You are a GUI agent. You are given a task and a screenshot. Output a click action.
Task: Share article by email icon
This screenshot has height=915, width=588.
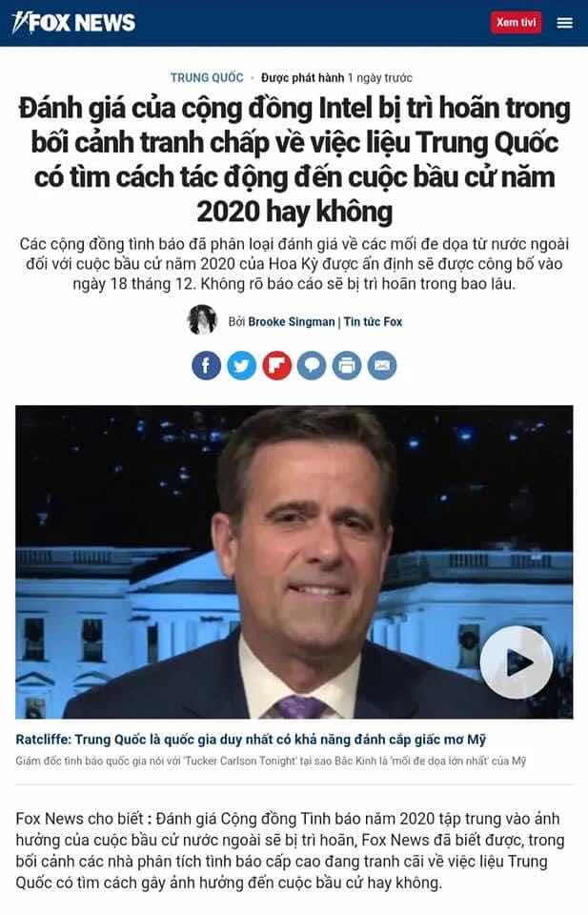coord(382,366)
